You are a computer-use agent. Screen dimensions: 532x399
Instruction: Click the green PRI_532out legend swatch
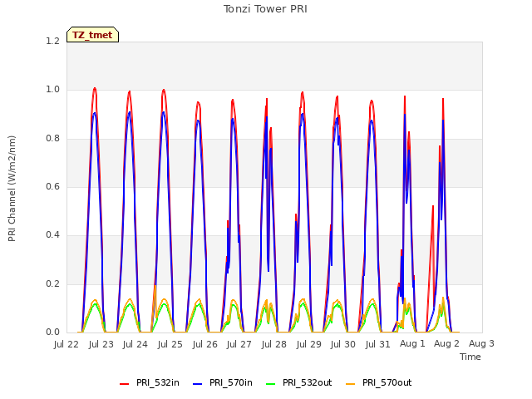coord(271,383)
